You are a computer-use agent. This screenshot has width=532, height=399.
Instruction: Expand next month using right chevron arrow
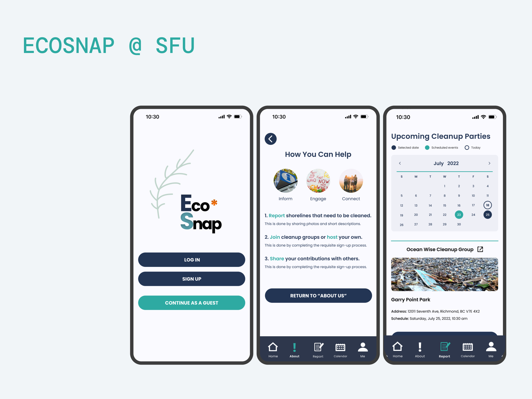coord(489,163)
